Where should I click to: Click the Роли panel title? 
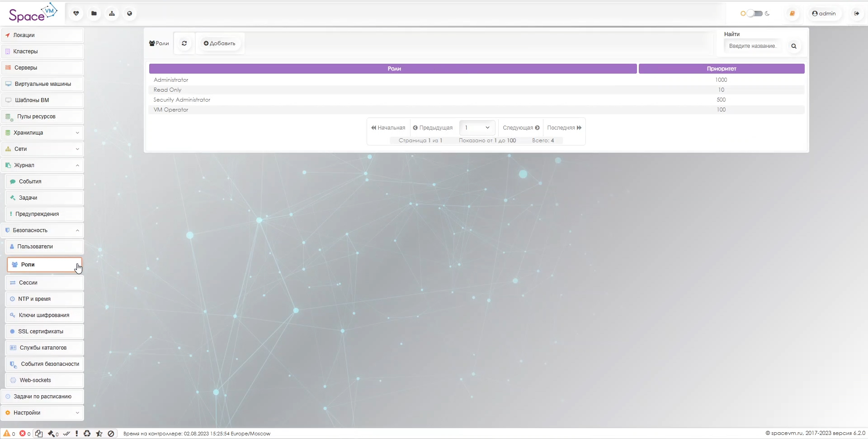159,43
